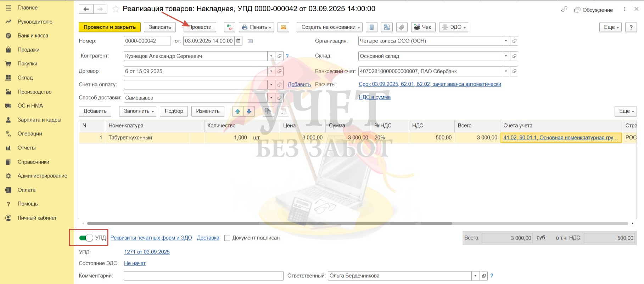Click the Личный кабинет user icon
644x284 pixels.
click(x=9, y=218)
